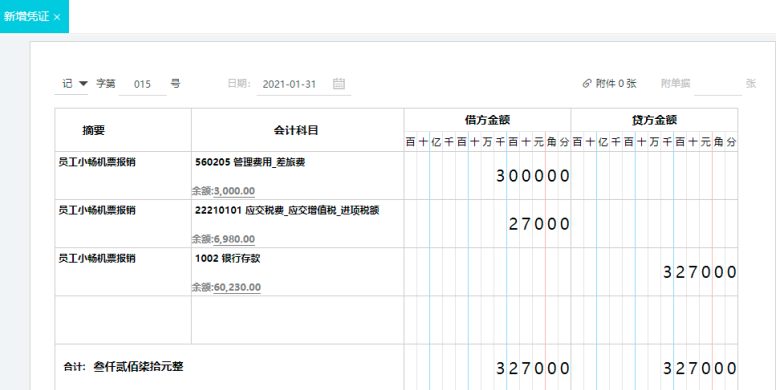
Task: Select account 1002 银行存款
Action: [227, 258]
